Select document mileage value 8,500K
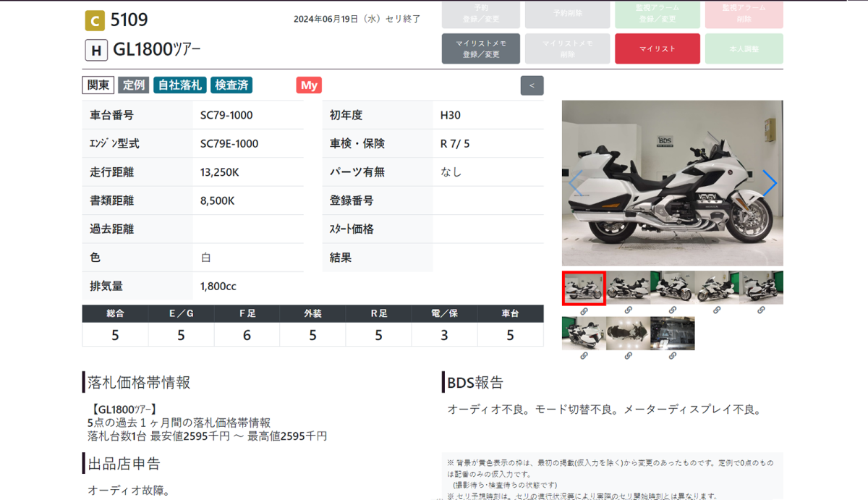868x500 pixels. point(218,200)
